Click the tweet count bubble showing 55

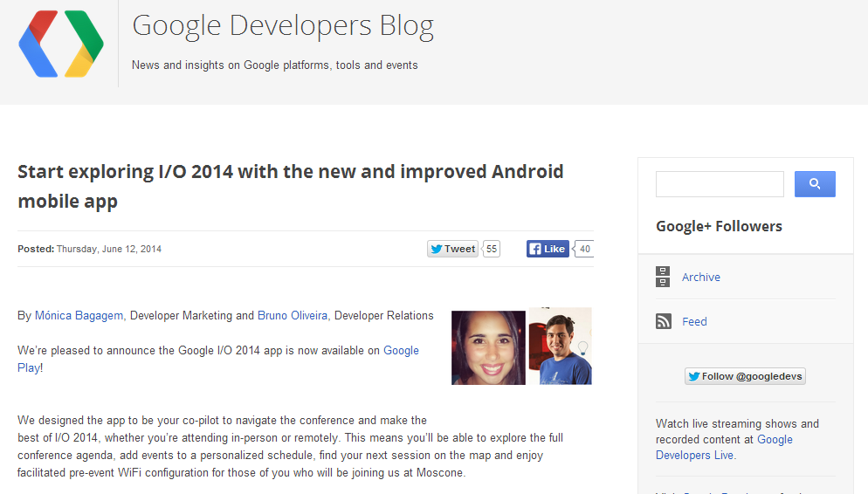[x=492, y=249]
